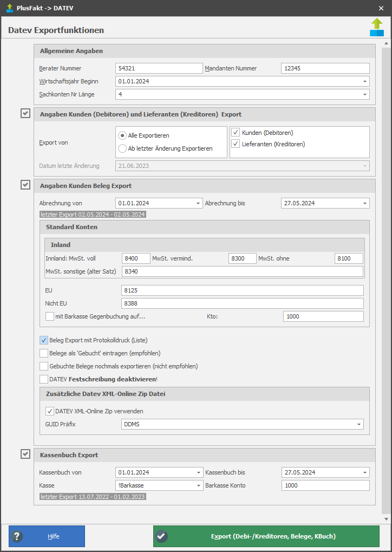Image resolution: width=392 pixels, height=552 pixels.
Task: Select Ab letzter Änderung Exportieren option
Action: [x=122, y=148]
